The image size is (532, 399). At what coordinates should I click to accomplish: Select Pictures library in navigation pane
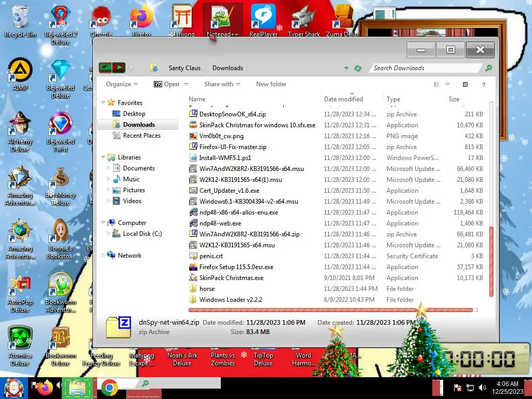click(134, 190)
